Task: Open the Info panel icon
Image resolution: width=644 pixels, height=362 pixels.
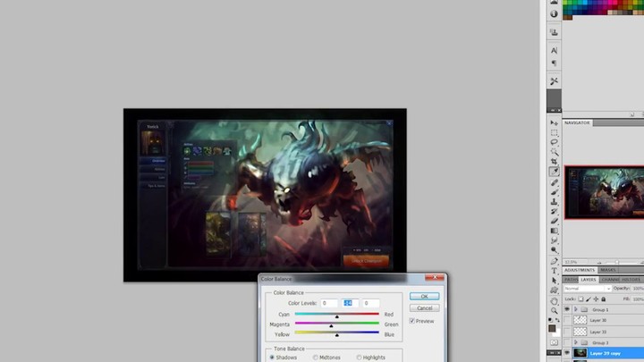Action: (554, 14)
